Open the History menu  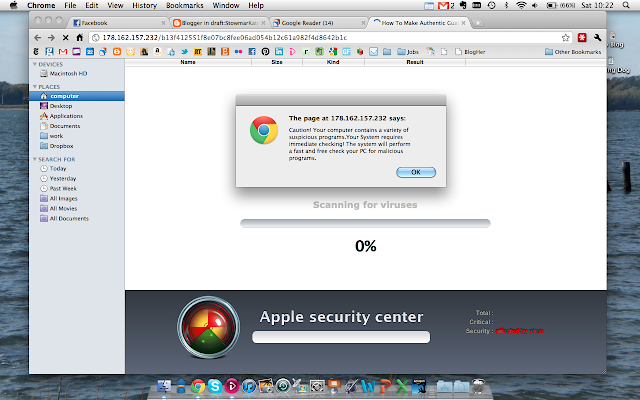click(144, 5)
